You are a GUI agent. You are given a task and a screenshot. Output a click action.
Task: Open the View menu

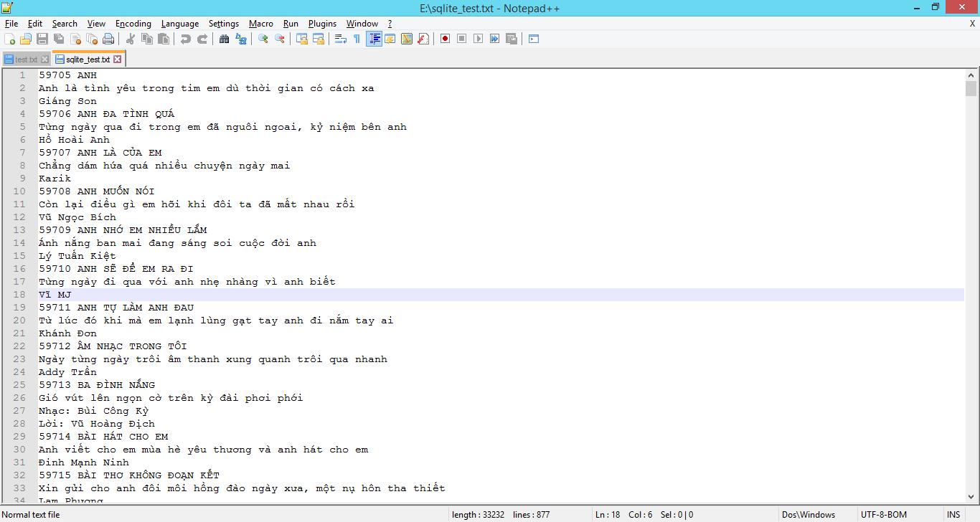click(96, 24)
